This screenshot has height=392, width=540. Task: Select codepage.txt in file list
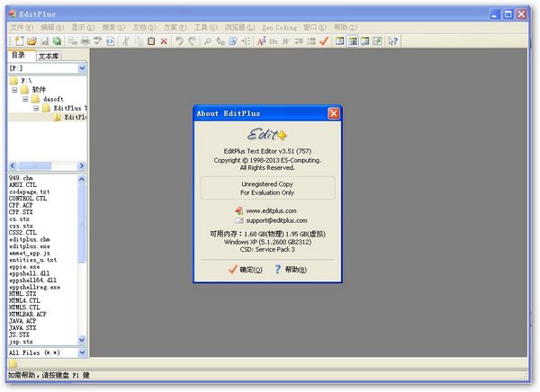pyautogui.click(x=30, y=192)
